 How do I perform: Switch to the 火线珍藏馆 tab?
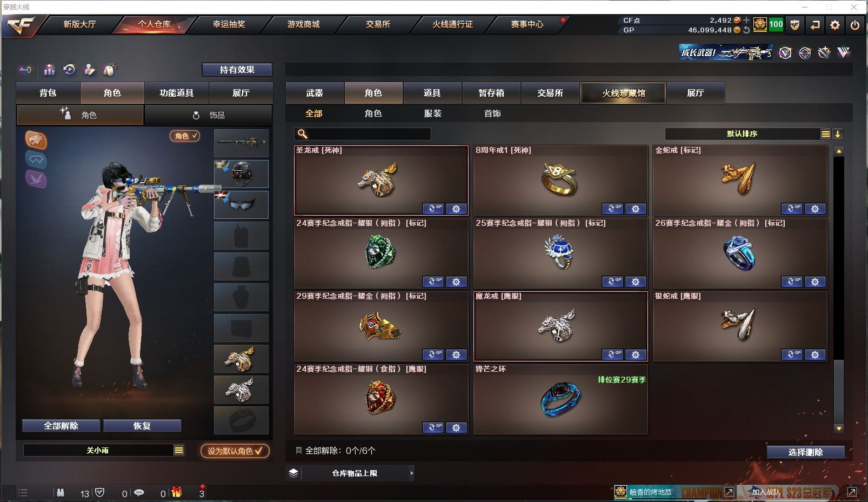tap(623, 93)
